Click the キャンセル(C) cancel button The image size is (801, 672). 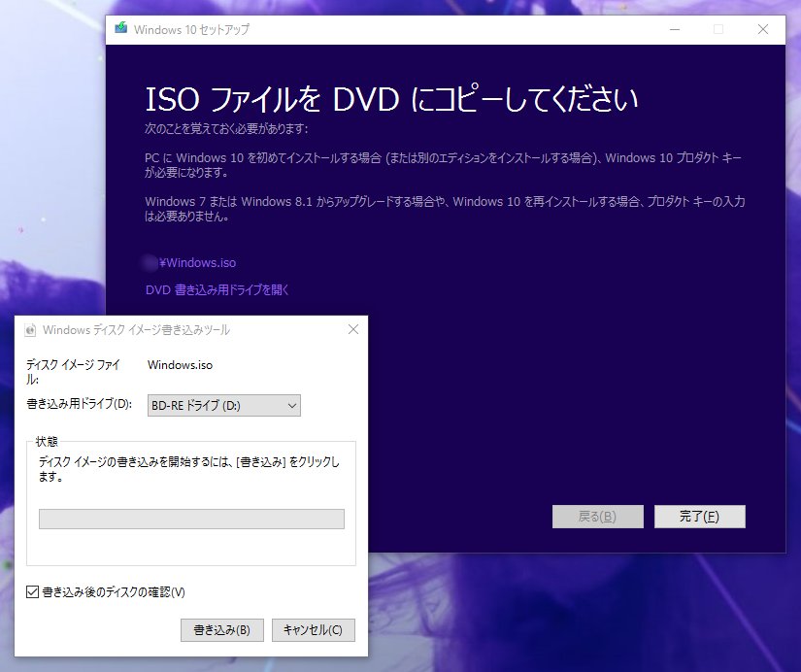pyautogui.click(x=314, y=630)
